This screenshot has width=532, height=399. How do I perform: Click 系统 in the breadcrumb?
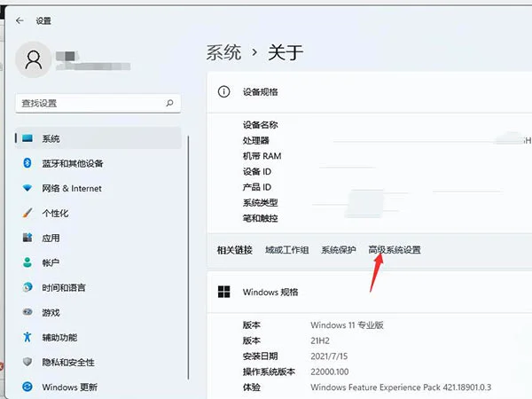coord(223,52)
